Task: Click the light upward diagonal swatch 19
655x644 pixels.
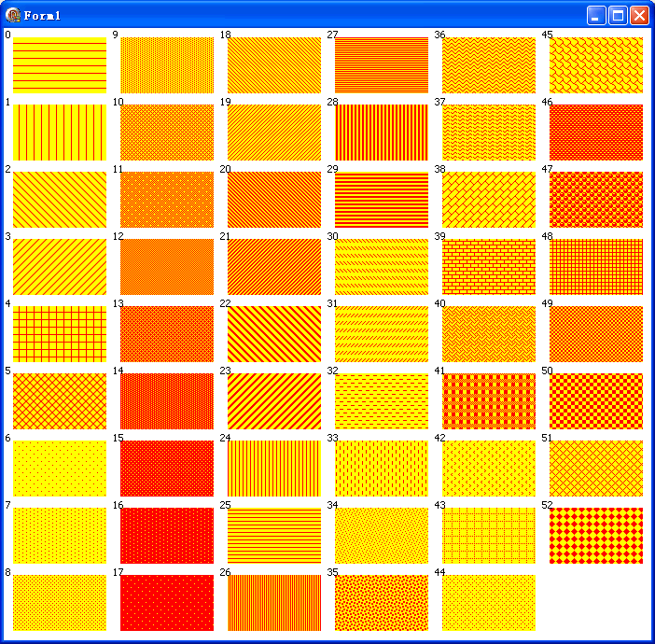Action: tap(274, 133)
